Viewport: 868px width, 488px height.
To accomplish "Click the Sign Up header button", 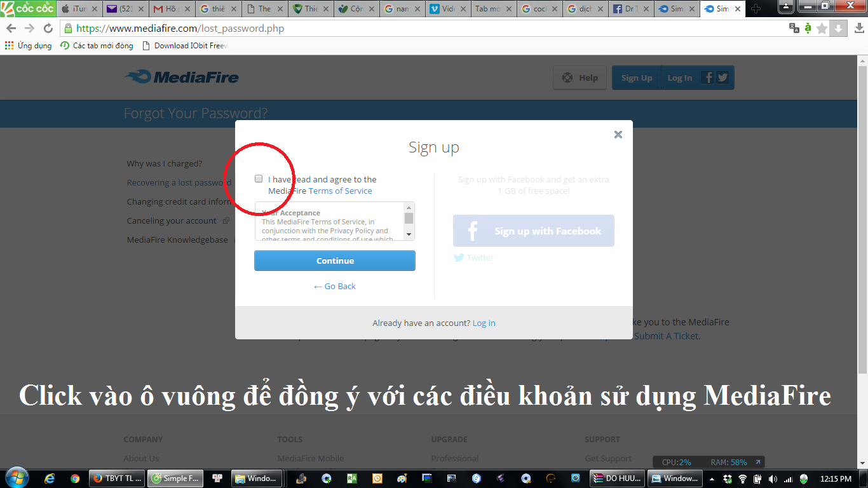I will [637, 78].
